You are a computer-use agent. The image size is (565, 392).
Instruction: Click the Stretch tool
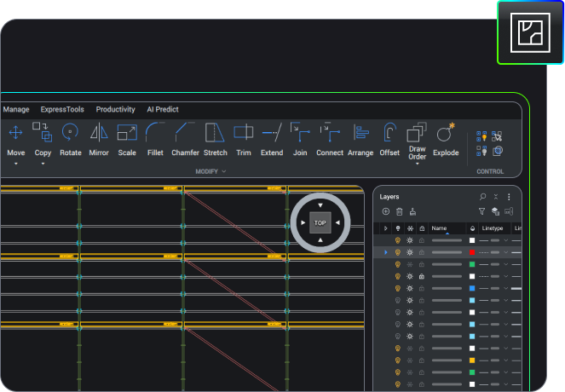point(216,133)
